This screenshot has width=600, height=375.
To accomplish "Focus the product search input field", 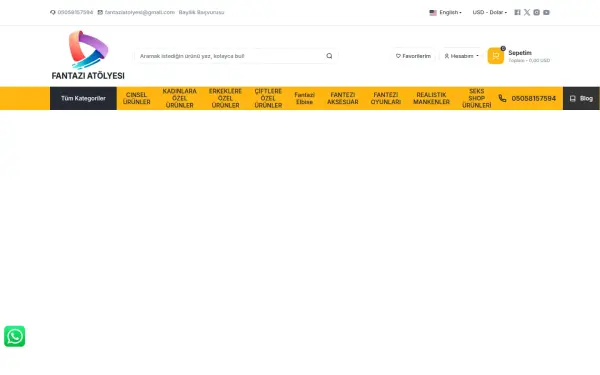I will 230,56.
